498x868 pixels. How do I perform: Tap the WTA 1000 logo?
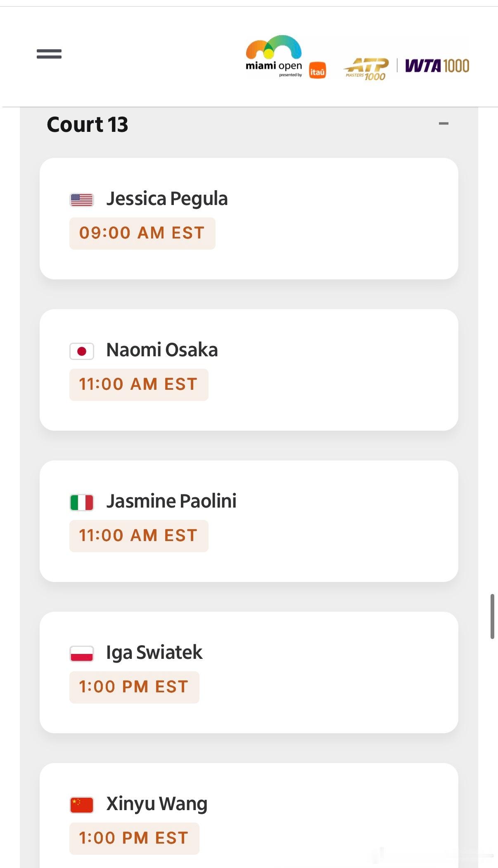[x=437, y=66]
